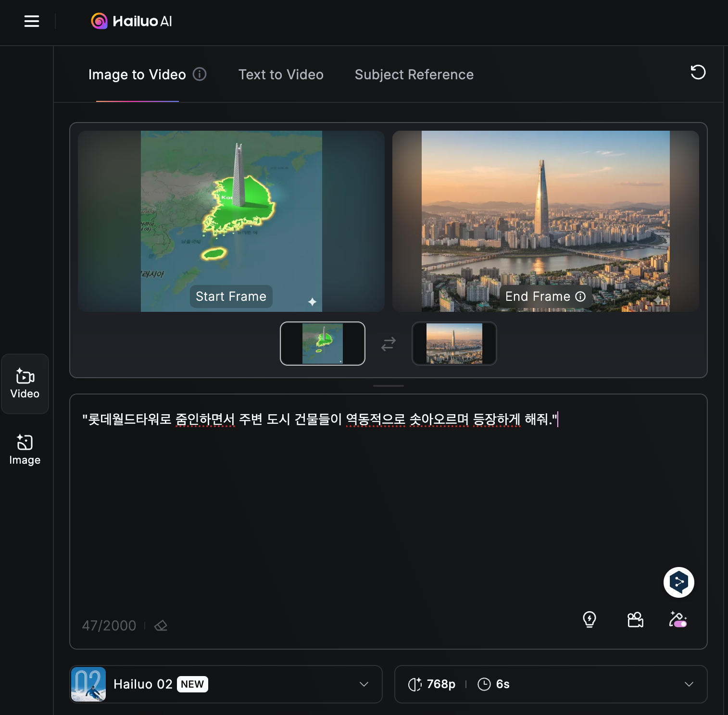This screenshot has height=715, width=728.
Task: Click the sparkle toggle on Start Frame
Action: click(313, 302)
